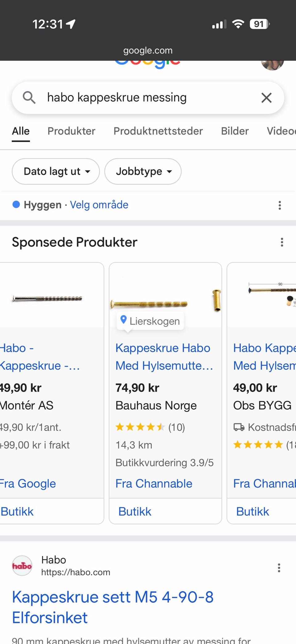Image resolution: width=296 pixels, height=644 pixels.
Task: Tap the Lierskogen location pin badge
Action: (x=150, y=321)
